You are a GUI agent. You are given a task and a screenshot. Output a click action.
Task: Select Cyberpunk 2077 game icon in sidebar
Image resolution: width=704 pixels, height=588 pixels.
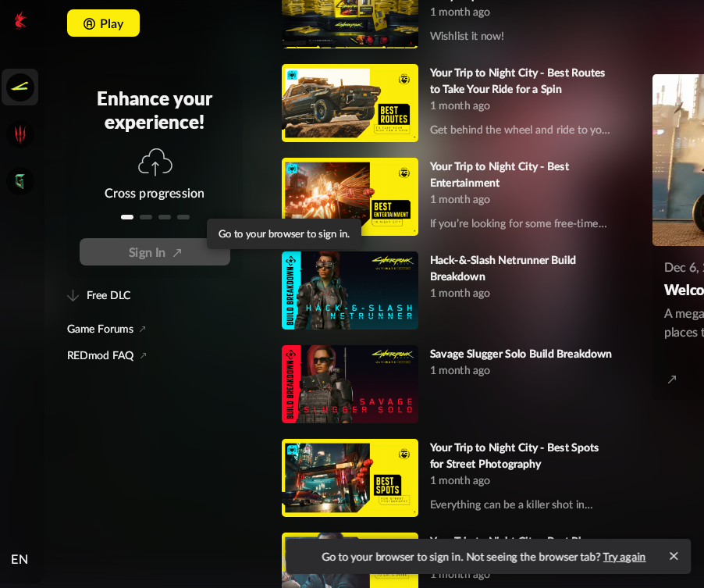[20, 87]
